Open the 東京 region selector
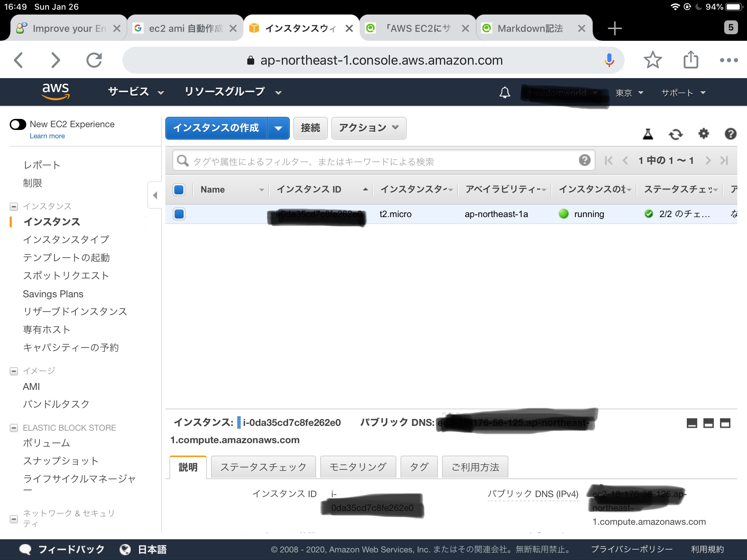747x560 pixels. click(x=629, y=93)
